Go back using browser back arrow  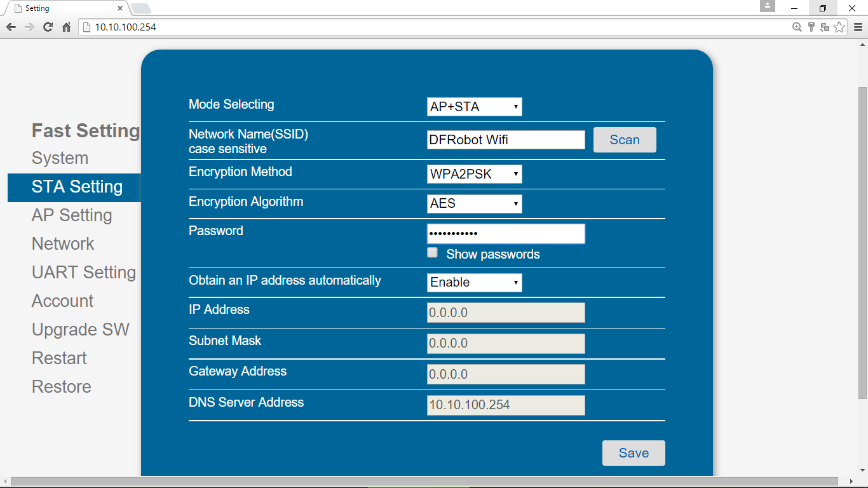point(11,27)
